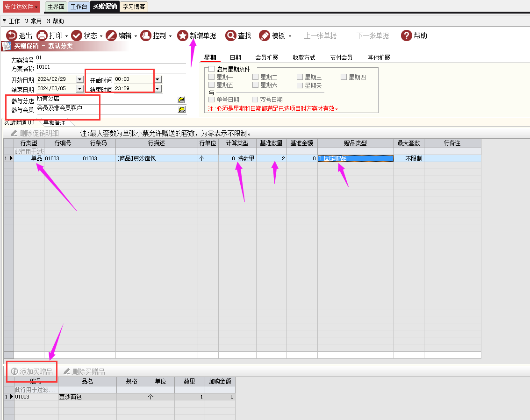Expand the 编辑 dropdown arrow
Screen dimensions: 530x420
coord(136,36)
